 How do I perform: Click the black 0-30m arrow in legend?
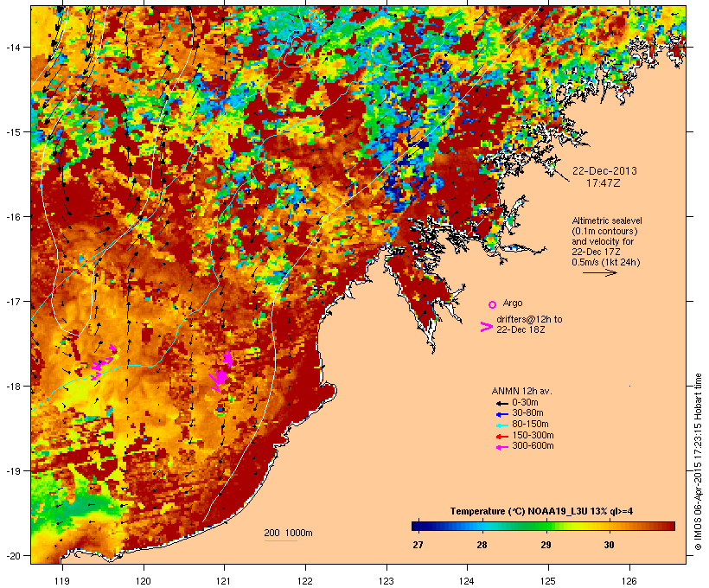coord(501,403)
